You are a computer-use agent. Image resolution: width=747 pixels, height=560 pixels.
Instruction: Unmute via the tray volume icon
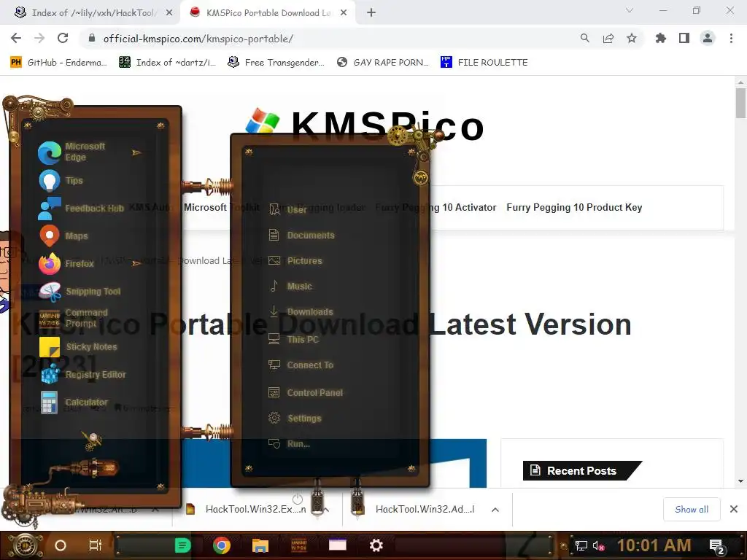(598, 545)
